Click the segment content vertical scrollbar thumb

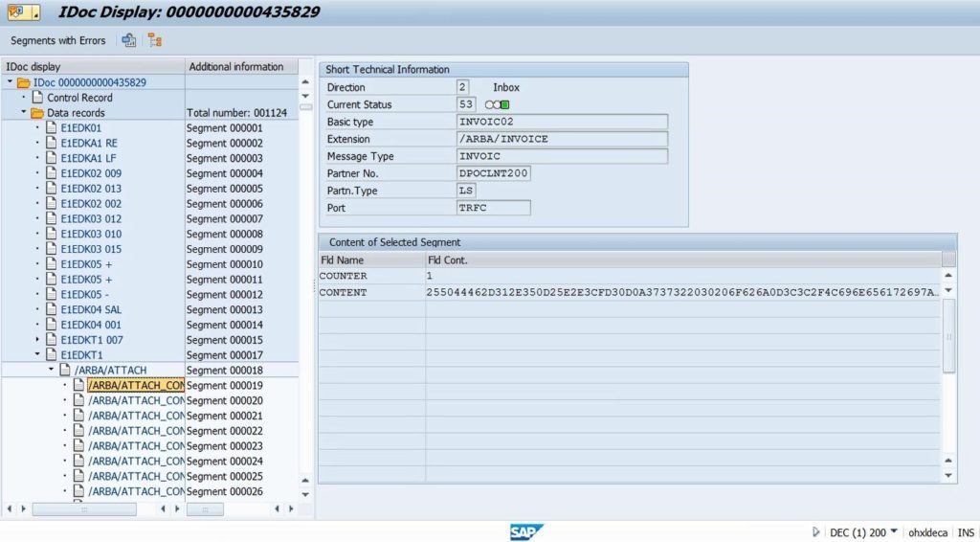[948, 336]
